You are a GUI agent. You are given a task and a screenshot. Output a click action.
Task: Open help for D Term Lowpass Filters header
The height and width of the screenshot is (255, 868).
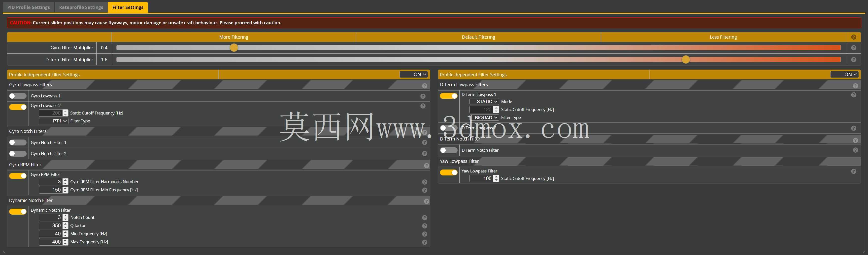point(855,86)
